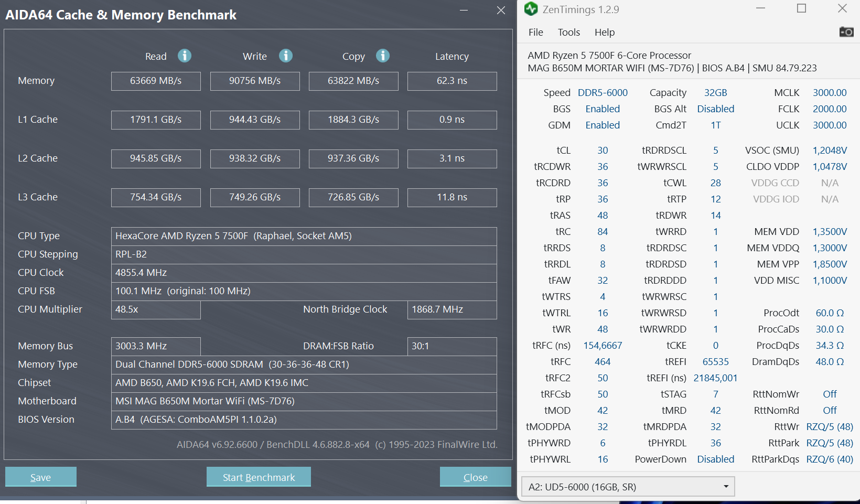Click the North Bridge Clock value 1868.7 MHz
This screenshot has width=860, height=504.
click(x=452, y=310)
